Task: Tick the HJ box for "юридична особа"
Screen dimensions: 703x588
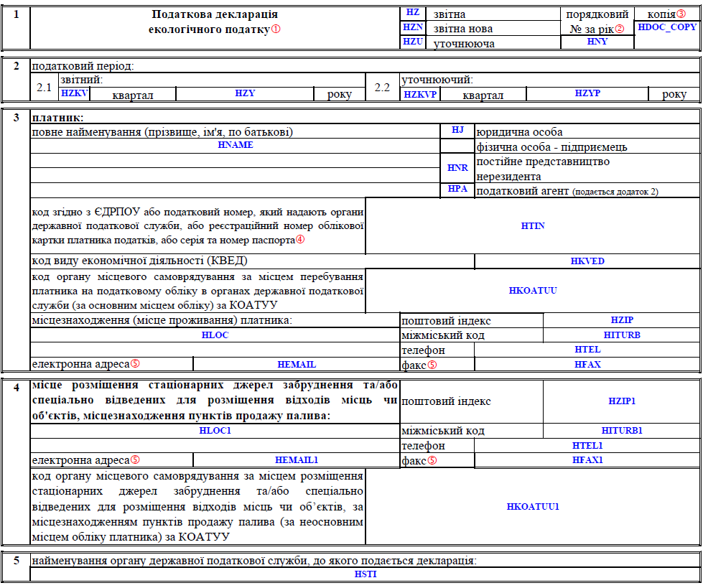Action: (x=457, y=131)
